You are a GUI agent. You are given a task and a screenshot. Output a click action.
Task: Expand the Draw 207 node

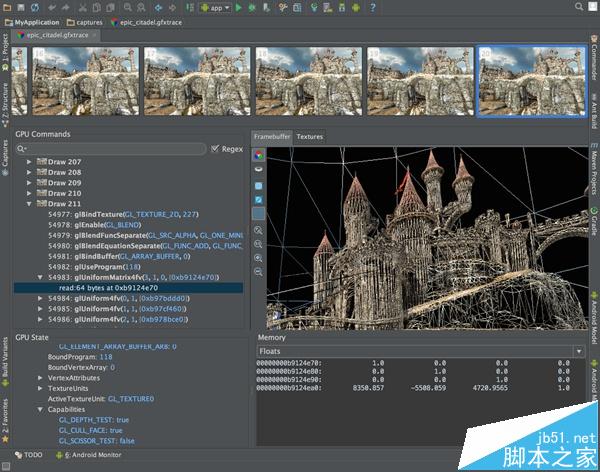(29, 162)
